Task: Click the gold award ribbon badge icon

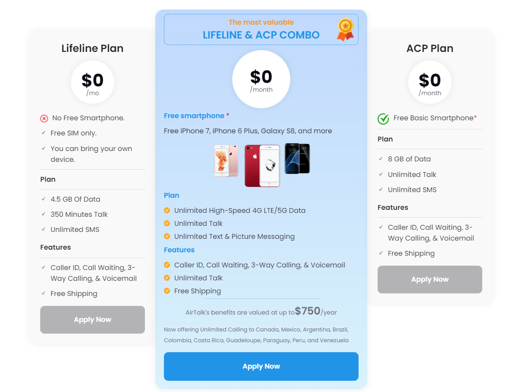Action: coord(345,29)
